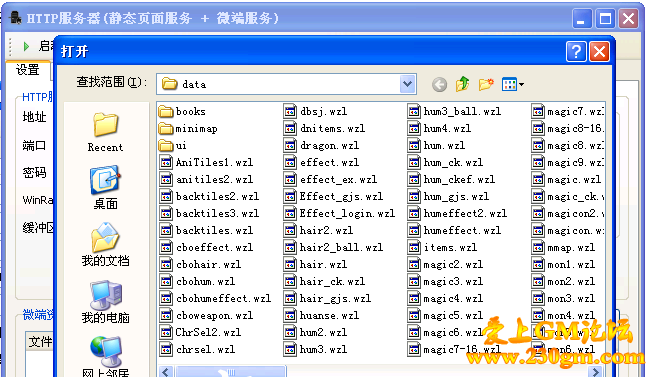Select file hum_gjs.wzl
This screenshot has width=651, height=377.
coord(448,197)
